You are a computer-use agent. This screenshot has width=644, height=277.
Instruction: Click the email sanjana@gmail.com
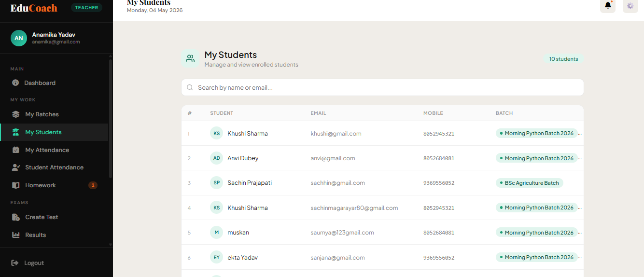(x=337, y=258)
